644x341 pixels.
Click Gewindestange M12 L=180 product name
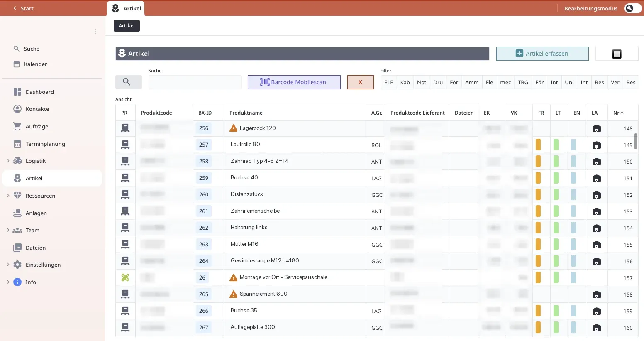(265, 260)
